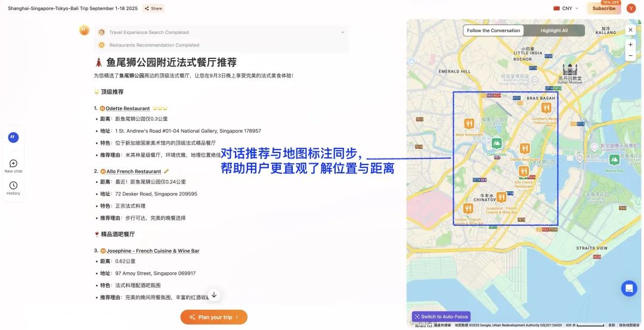This screenshot has height=330, width=644.
Task: Select Follow the Conversation map mode
Action: tap(493, 30)
